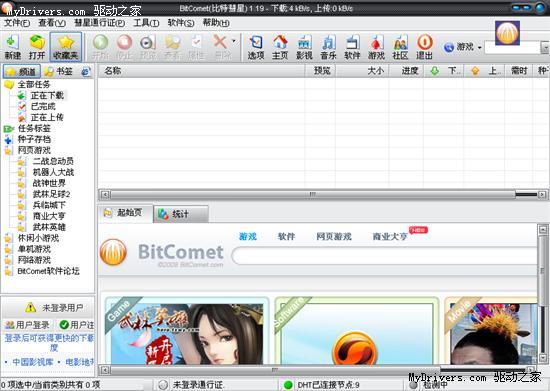Select 种子存档 tree item
Image resolution: width=550 pixels, height=391 pixels.
tap(34, 140)
